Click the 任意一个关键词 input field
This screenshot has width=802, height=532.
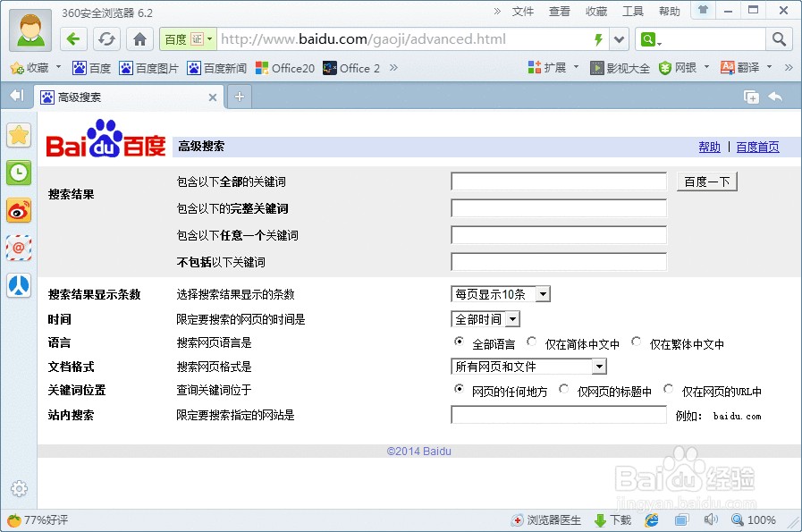click(x=559, y=235)
